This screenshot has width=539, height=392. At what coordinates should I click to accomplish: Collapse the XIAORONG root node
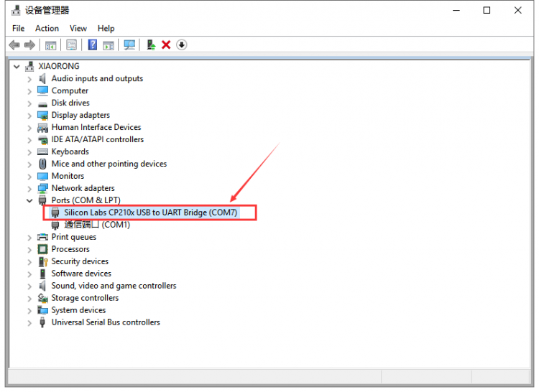pyautogui.click(x=17, y=66)
